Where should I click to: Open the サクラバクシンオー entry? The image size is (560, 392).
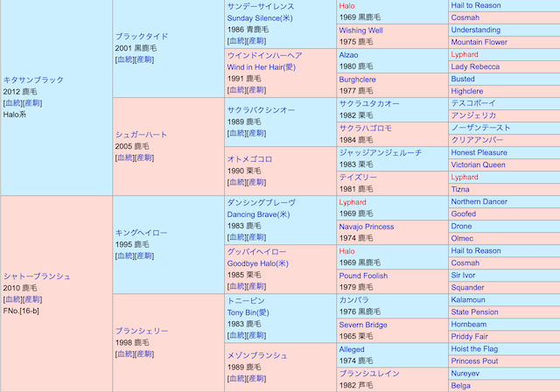click(261, 110)
